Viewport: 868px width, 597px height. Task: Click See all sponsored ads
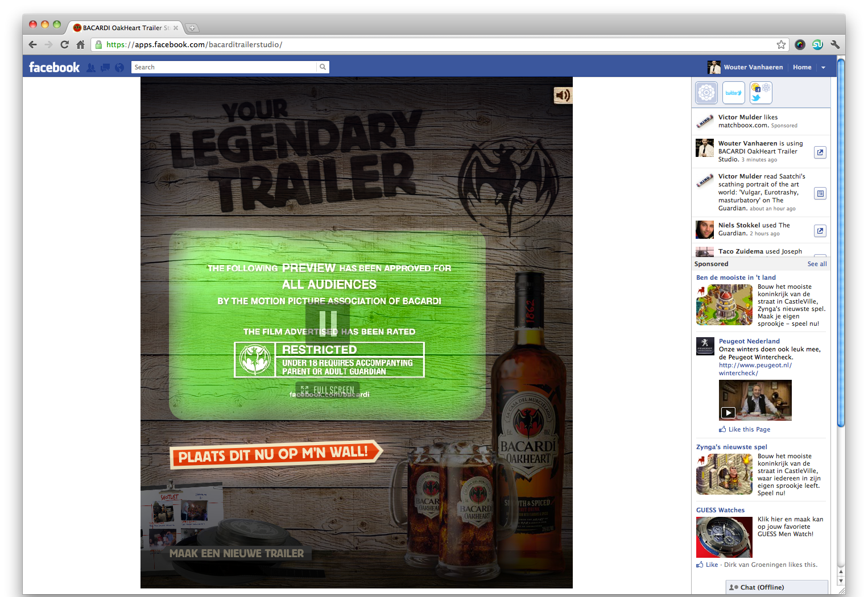817,264
